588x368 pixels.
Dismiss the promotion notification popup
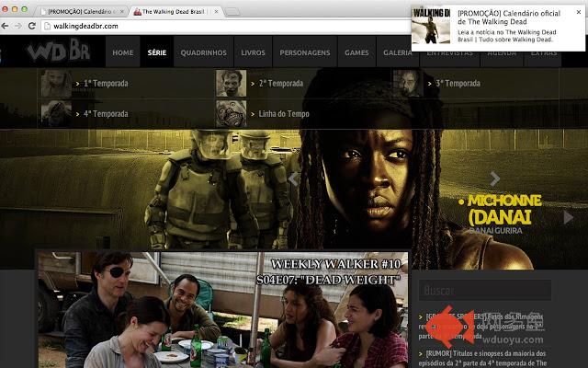coord(579,12)
